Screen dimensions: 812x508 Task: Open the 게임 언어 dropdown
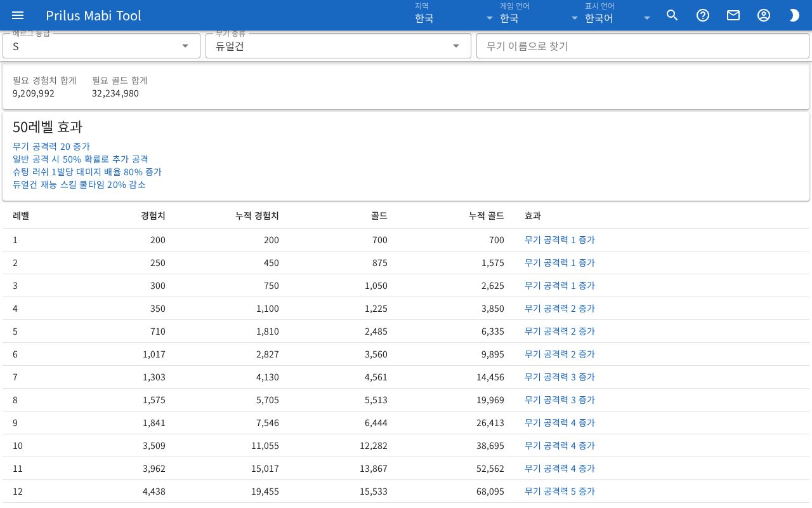tap(539, 15)
